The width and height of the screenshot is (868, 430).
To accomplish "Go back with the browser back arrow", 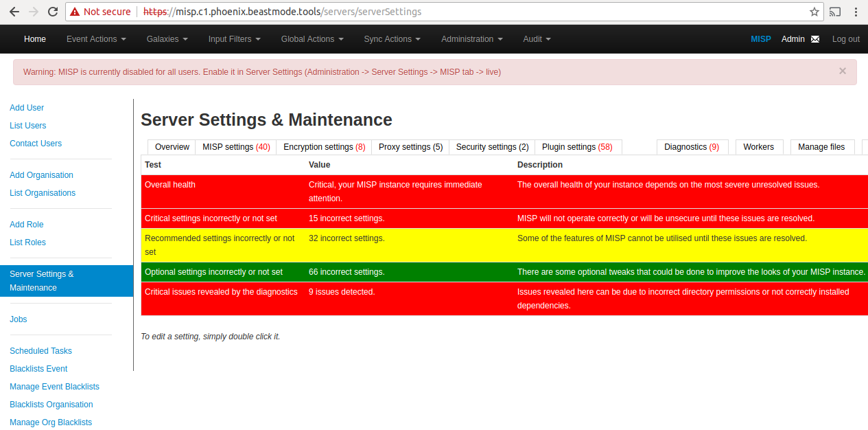I will pyautogui.click(x=14, y=12).
